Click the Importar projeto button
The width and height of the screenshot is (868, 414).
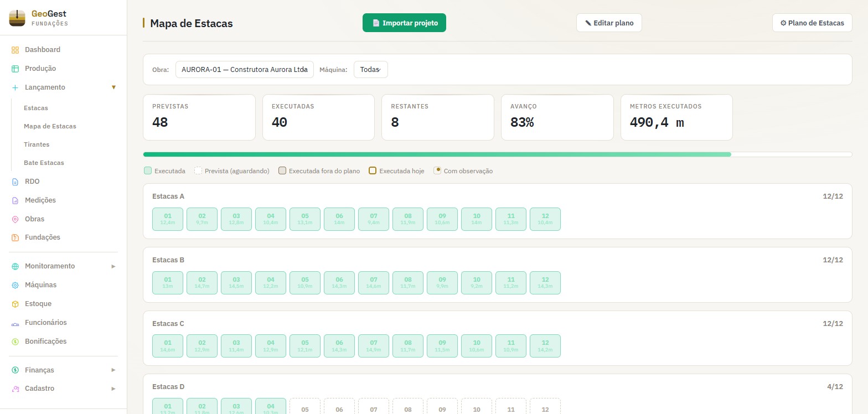[x=404, y=23]
